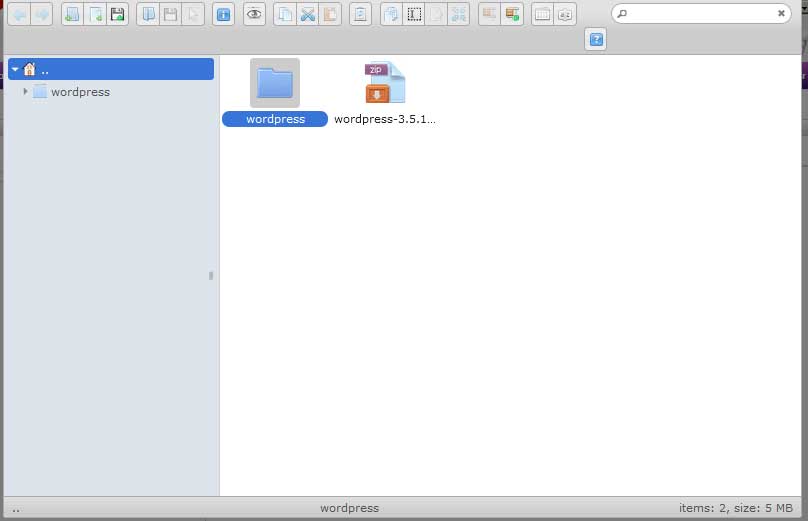
Task: Copy the selected item
Action: (x=285, y=14)
